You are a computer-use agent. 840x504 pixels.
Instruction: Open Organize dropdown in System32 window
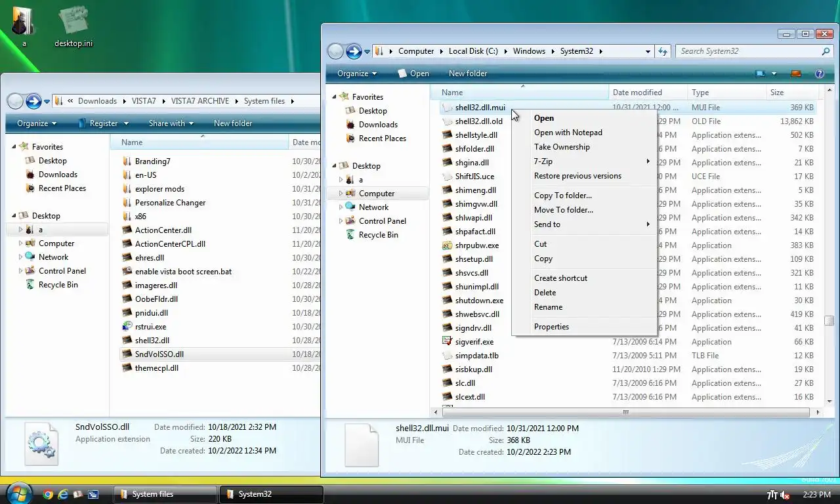pos(357,73)
